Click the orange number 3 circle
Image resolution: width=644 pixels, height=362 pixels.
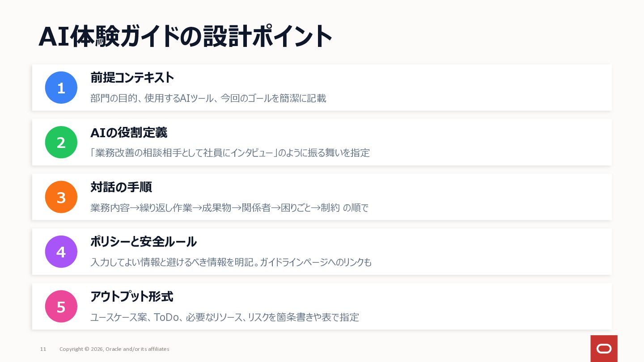61,197
